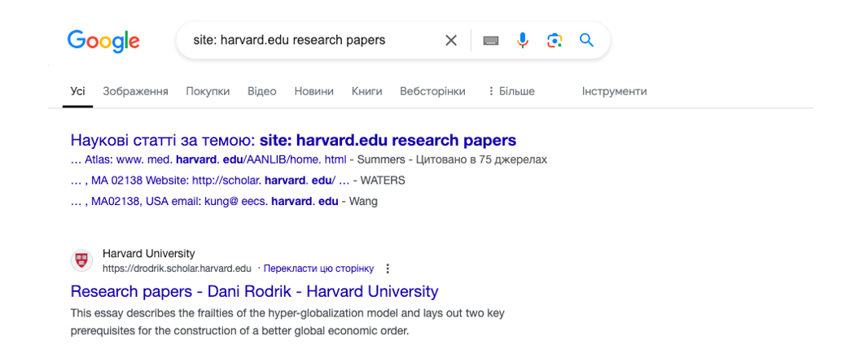Image resolution: width=868 pixels, height=362 pixels.
Task: Click the Harvard University shield favicon
Action: (x=82, y=260)
